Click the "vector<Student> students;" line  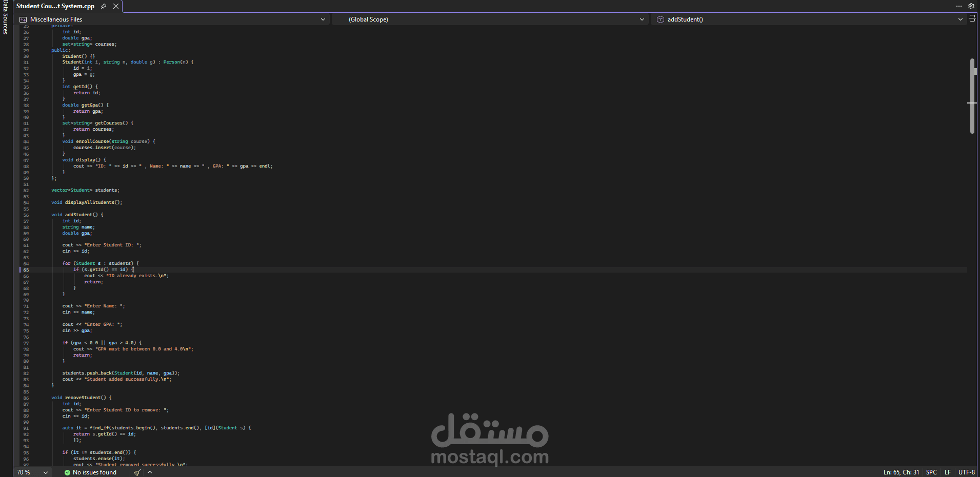(x=85, y=190)
